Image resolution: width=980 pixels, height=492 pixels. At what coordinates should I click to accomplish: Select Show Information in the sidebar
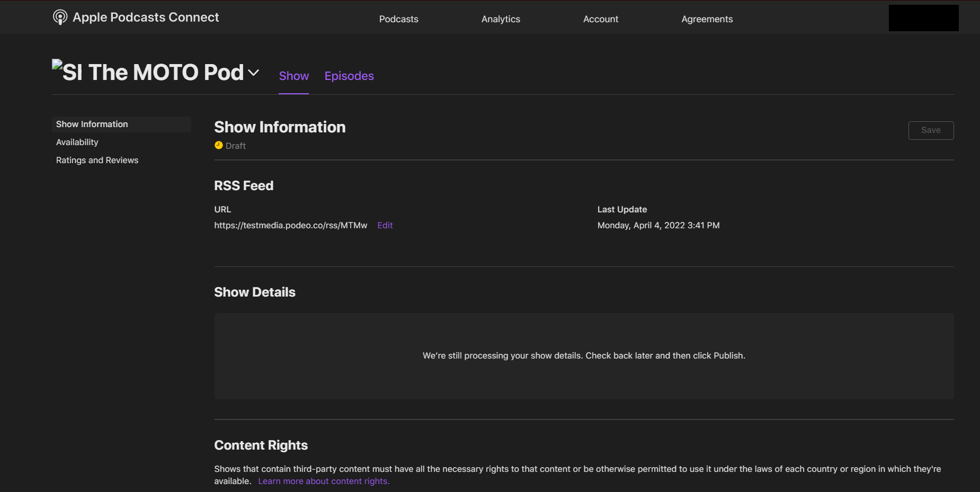(121, 124)
